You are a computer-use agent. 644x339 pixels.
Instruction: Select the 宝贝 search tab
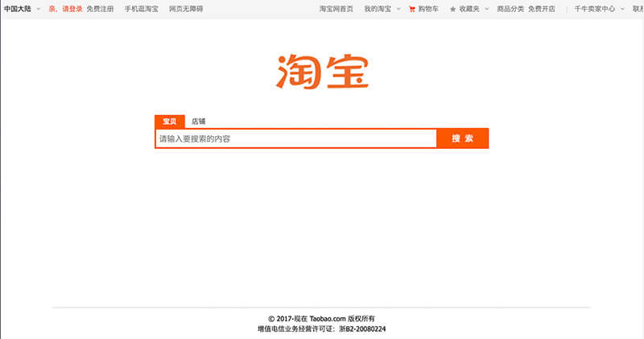tap(170, 122)
